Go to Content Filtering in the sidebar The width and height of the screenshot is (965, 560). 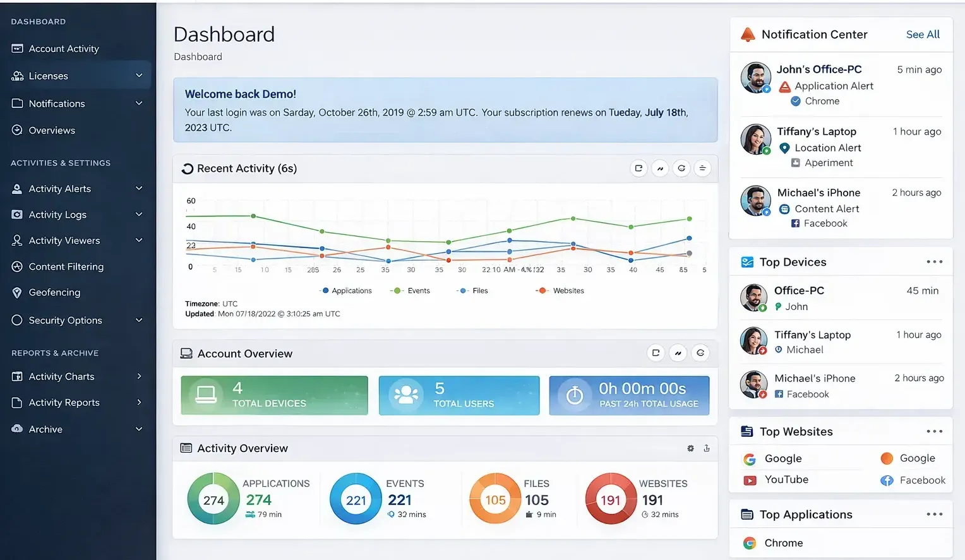(66, 266)
